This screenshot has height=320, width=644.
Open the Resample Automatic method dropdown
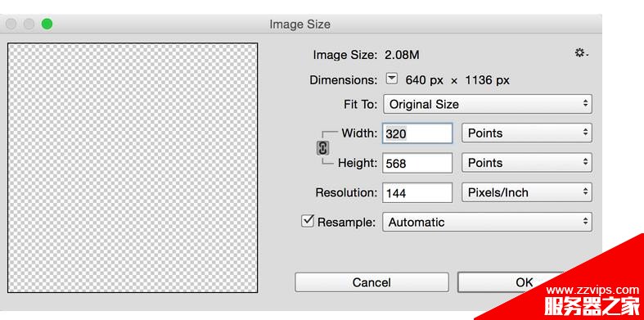(487, 222)
